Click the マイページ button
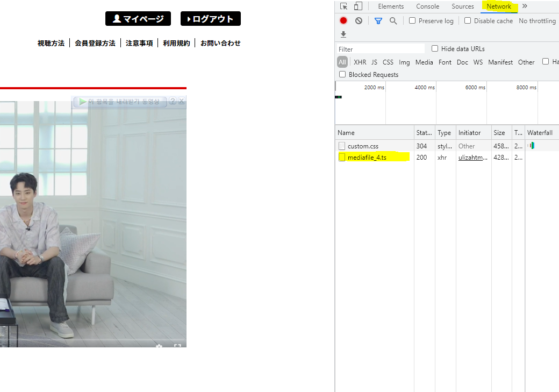 pyautogui.click(x=138, y=18)
